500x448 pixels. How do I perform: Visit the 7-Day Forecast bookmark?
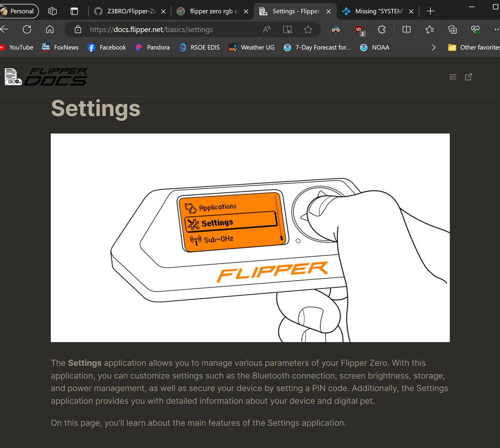317,47
